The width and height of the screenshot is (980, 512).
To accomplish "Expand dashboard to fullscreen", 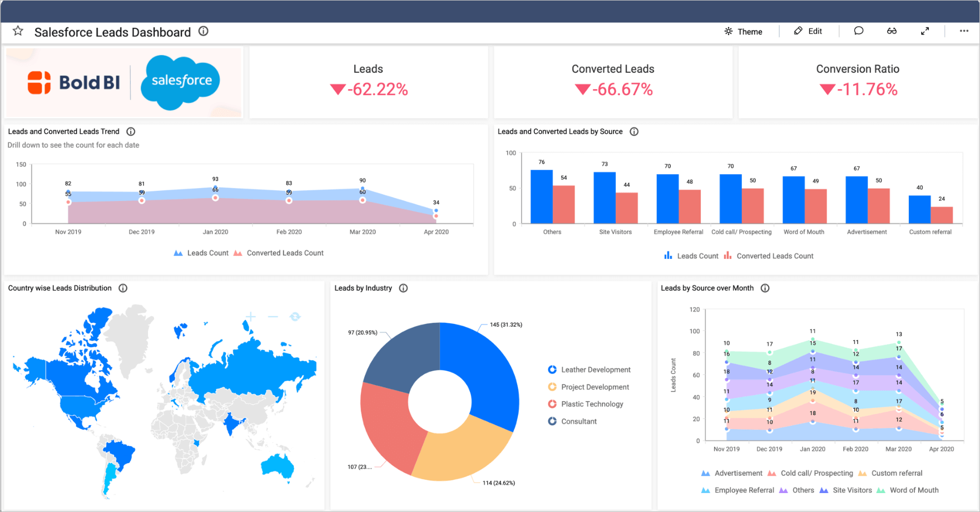I will click(x=925, y=31).
